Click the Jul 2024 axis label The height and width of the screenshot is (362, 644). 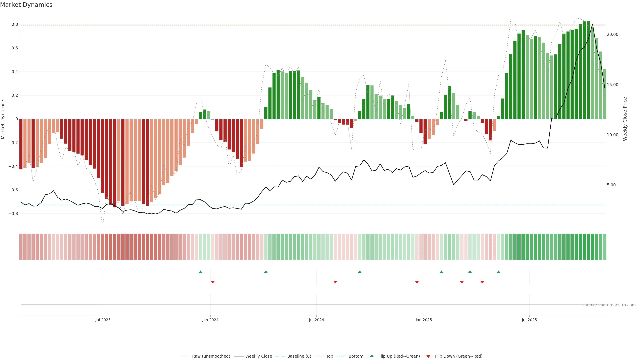tap(316, 320)
